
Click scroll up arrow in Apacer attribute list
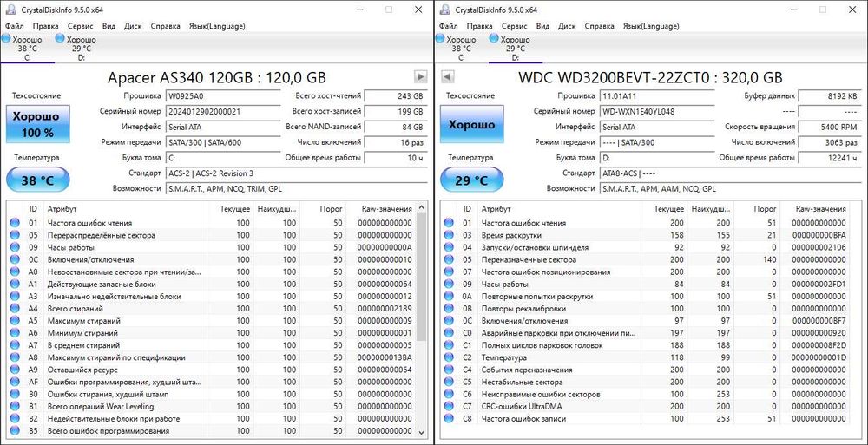click(x=422, y=207)
